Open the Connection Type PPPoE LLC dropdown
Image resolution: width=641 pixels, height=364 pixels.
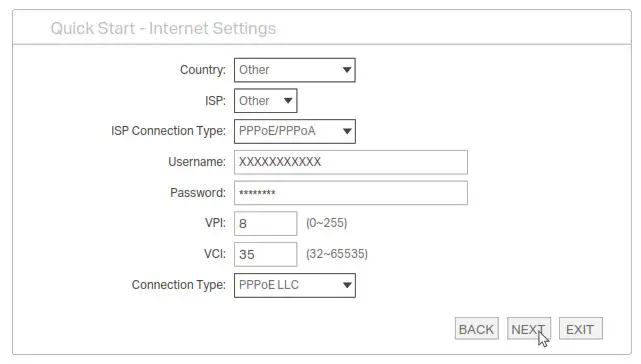pyautogui.click(x=294, y=285)
